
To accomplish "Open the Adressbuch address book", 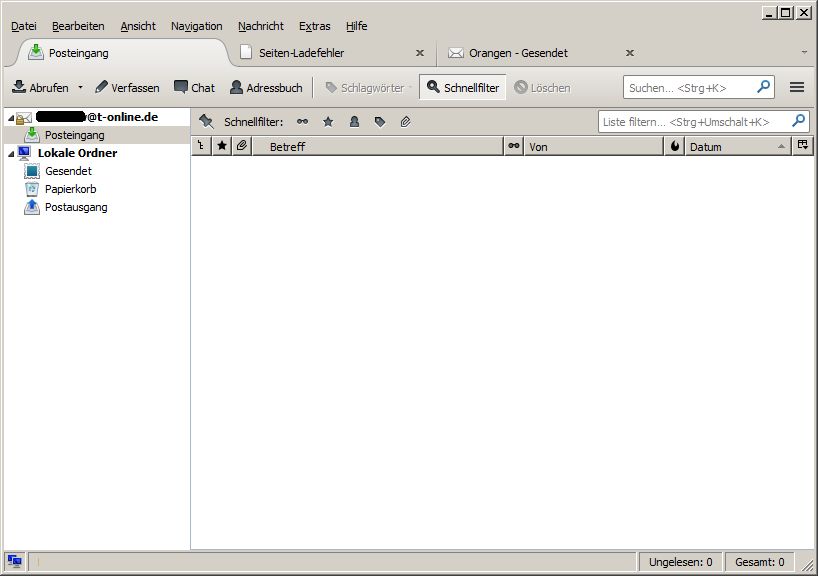I will click(266, 88).
